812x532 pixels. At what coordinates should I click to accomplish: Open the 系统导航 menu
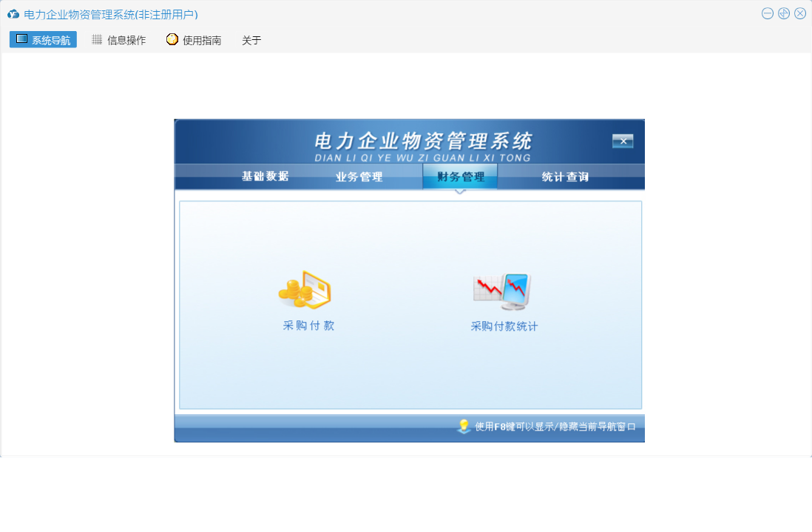click(43, 39)
